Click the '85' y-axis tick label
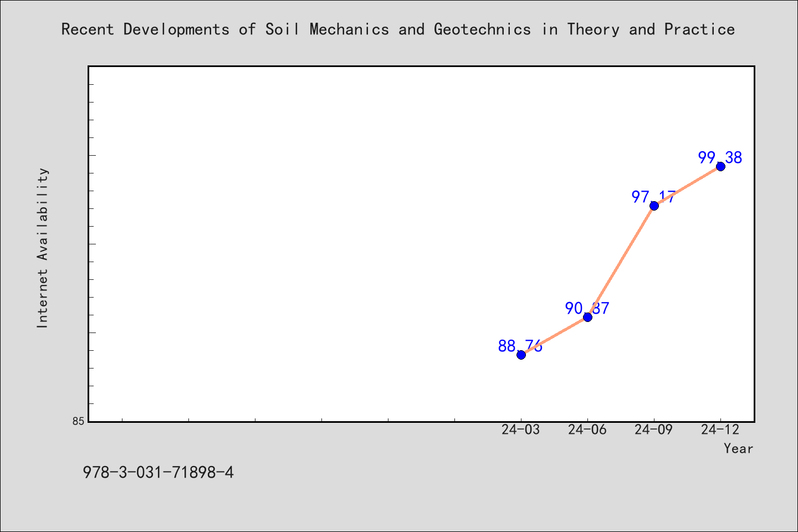The width and height of the screenshot is (798, 532). click(79, 421)
